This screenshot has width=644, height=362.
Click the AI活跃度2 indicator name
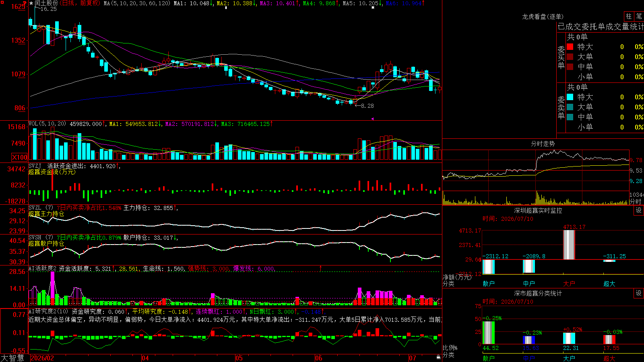coord(42,269)
